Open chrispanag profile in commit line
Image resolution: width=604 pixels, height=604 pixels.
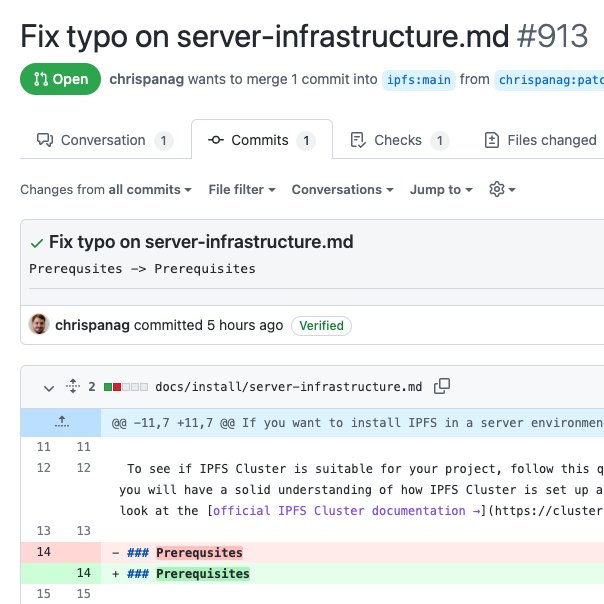pos(92,325)
